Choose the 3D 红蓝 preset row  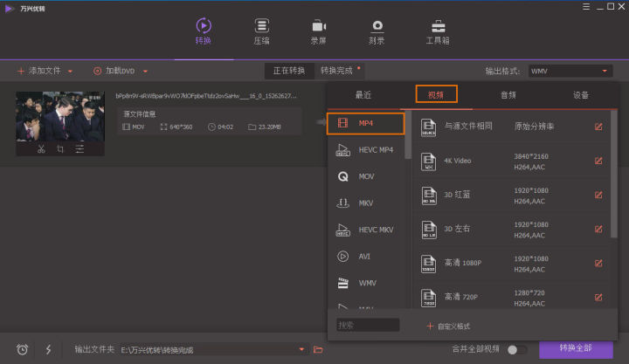click(x=511, y=196)
